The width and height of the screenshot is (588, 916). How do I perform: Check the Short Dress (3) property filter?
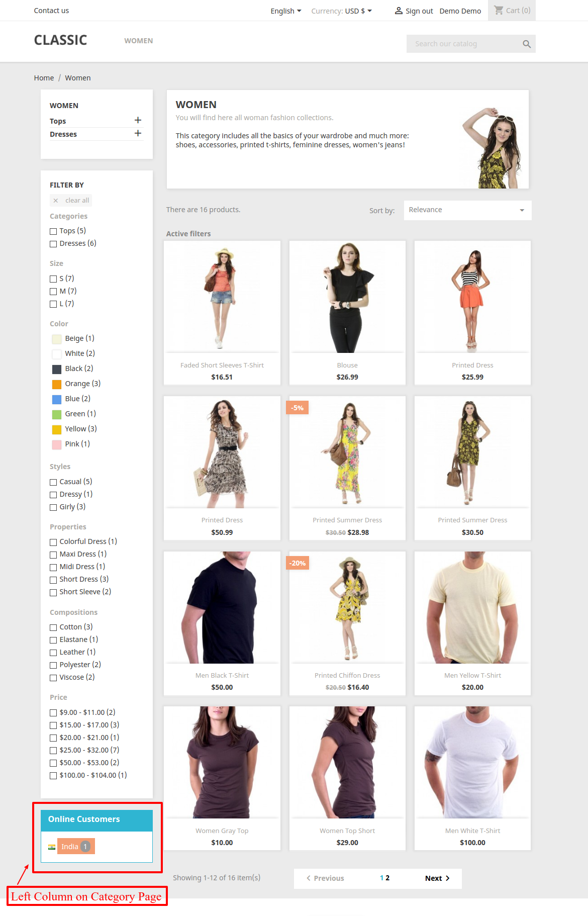pos(53,580)
